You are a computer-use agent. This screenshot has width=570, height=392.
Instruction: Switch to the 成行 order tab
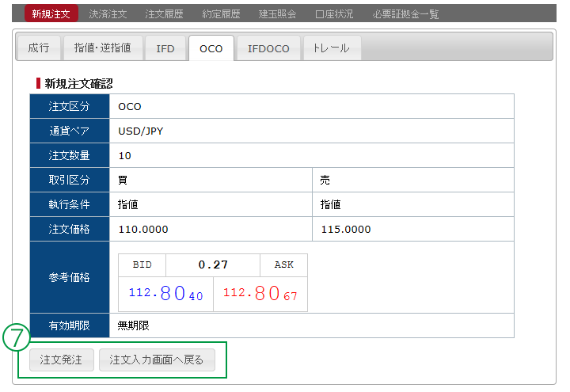[x=39, y=48]
